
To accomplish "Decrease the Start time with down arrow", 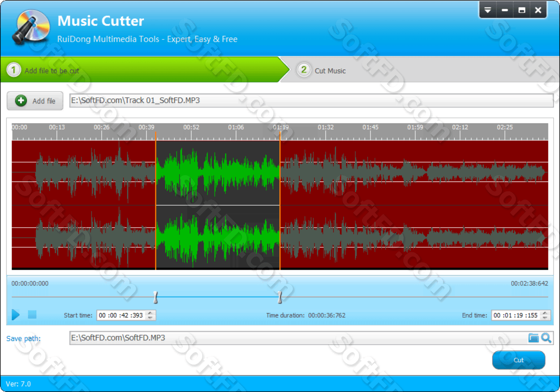I will [x=151, y=318].
